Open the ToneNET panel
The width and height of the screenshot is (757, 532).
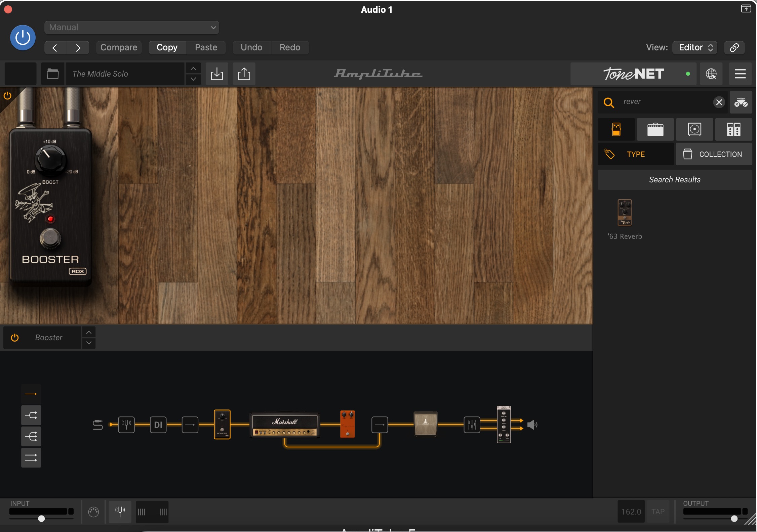[634, 74]
